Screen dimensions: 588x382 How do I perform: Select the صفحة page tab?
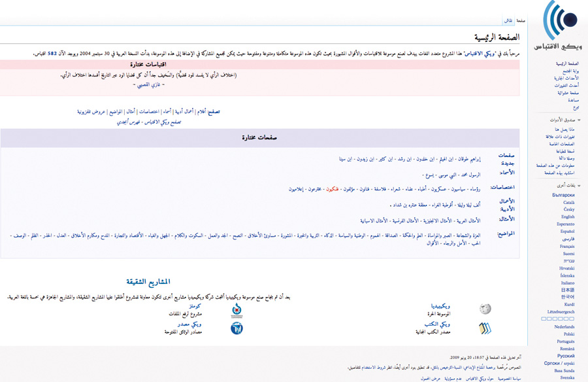click(521, 21)
